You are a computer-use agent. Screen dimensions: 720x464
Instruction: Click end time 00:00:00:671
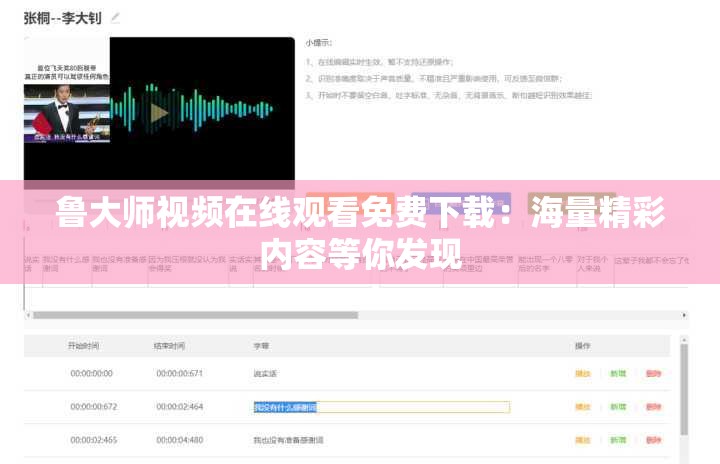click(x=179, y=373)
